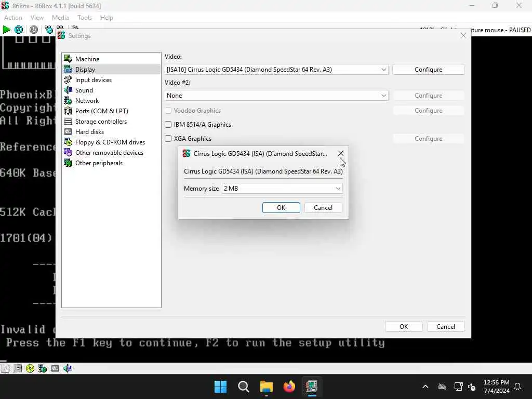Screen dimensions: 532x399
Task: Open the Memory size dropdown
Action: coord(282,189)
